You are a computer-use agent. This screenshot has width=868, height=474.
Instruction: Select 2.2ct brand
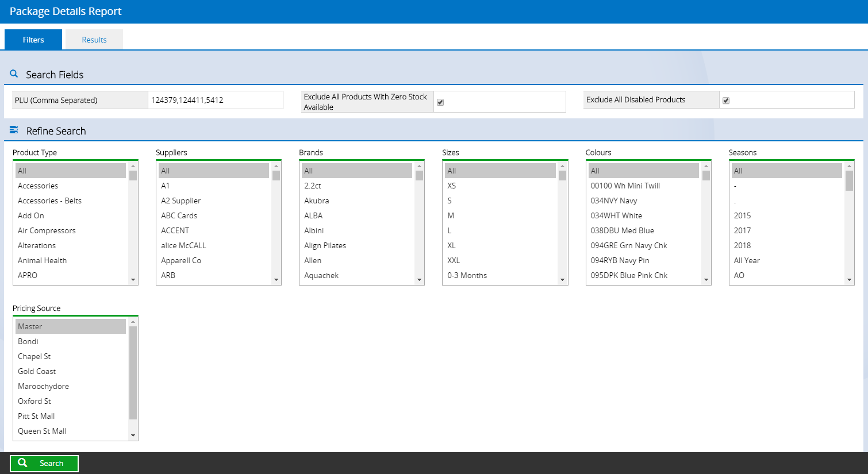[357, 186]
